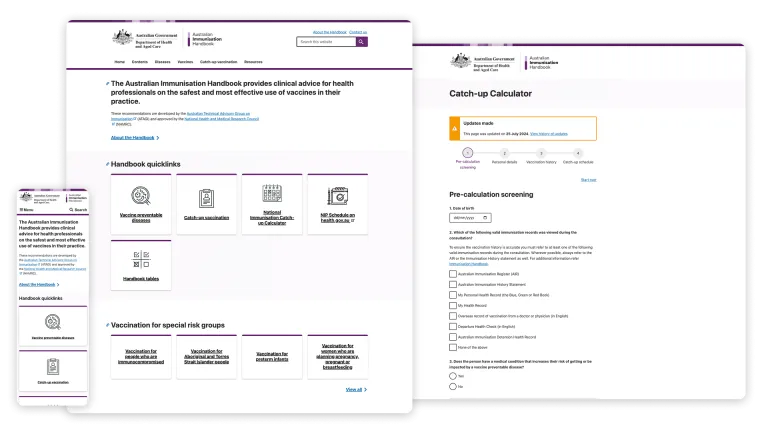Open Diseases in navigation bar

pyautogui.click(x=163, y=62)
